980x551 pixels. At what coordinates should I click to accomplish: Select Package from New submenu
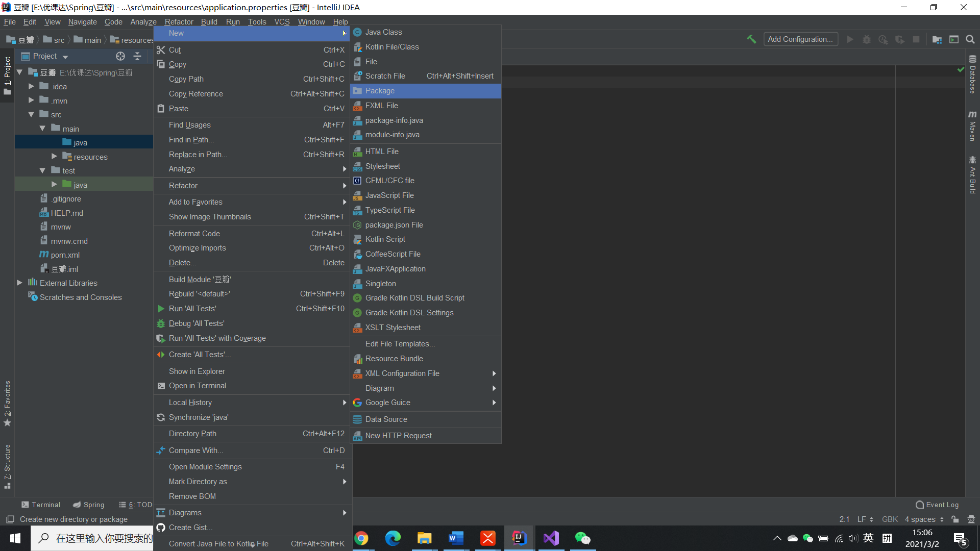pos(380,91)
